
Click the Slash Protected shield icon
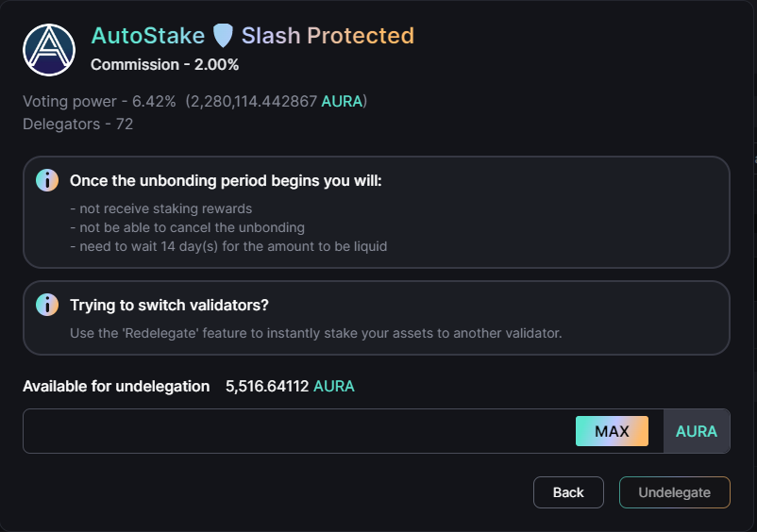(x=223, y=36)
